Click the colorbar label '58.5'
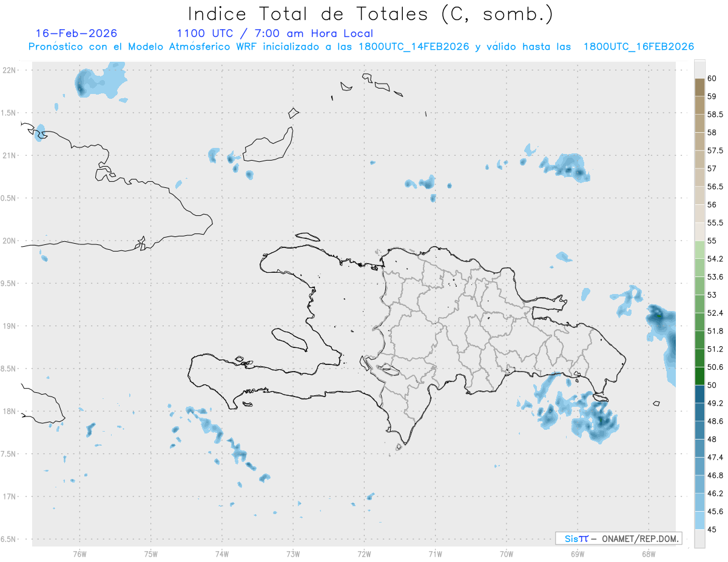728x562 pixels. pyautogui.click(x=715, y=115)
